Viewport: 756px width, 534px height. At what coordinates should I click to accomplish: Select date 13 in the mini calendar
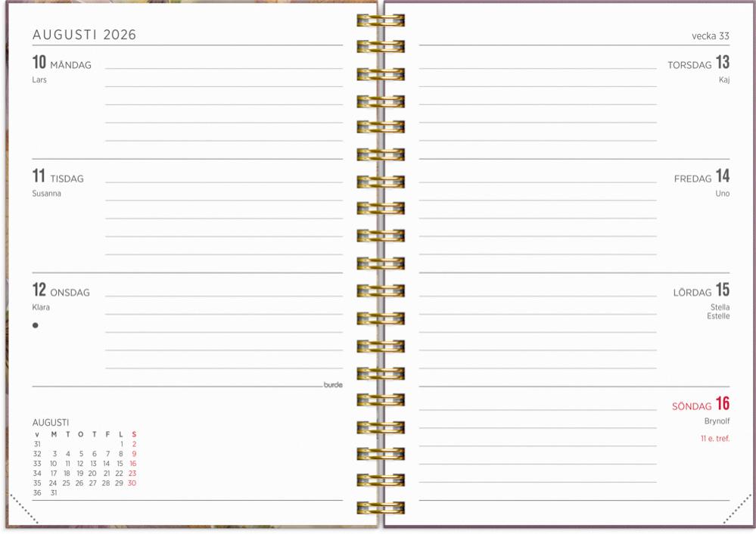[94, 464]
